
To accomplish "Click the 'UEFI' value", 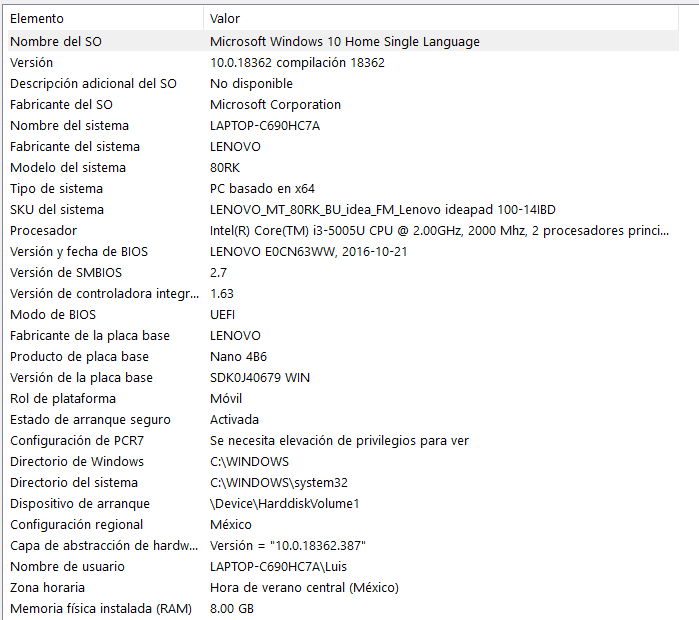I will tap(222, 314).
